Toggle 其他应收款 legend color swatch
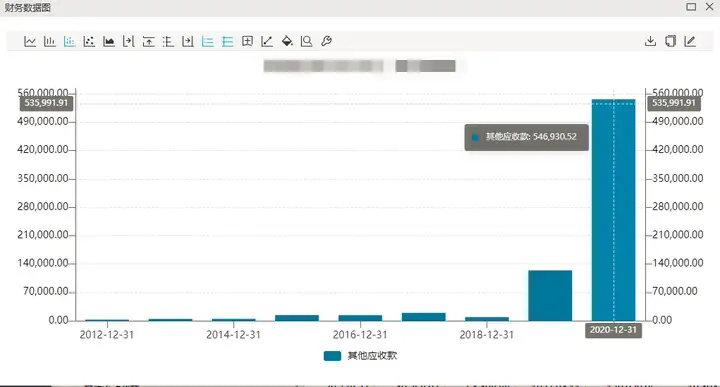 (332, 356)
